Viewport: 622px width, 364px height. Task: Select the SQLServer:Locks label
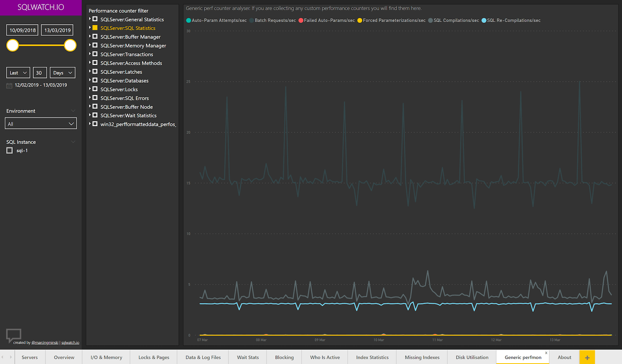click(x=119, y=89)
